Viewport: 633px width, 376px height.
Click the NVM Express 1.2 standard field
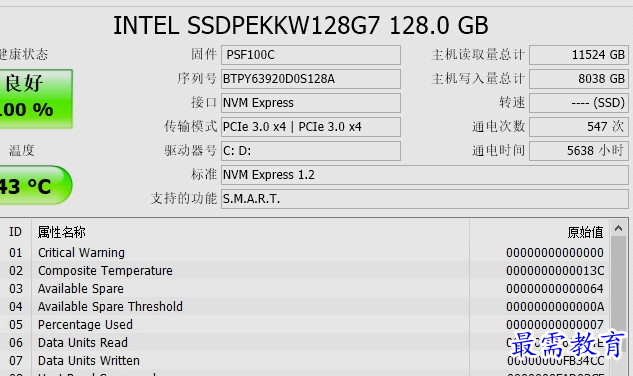pyautogui.click(x=425, y=175)
